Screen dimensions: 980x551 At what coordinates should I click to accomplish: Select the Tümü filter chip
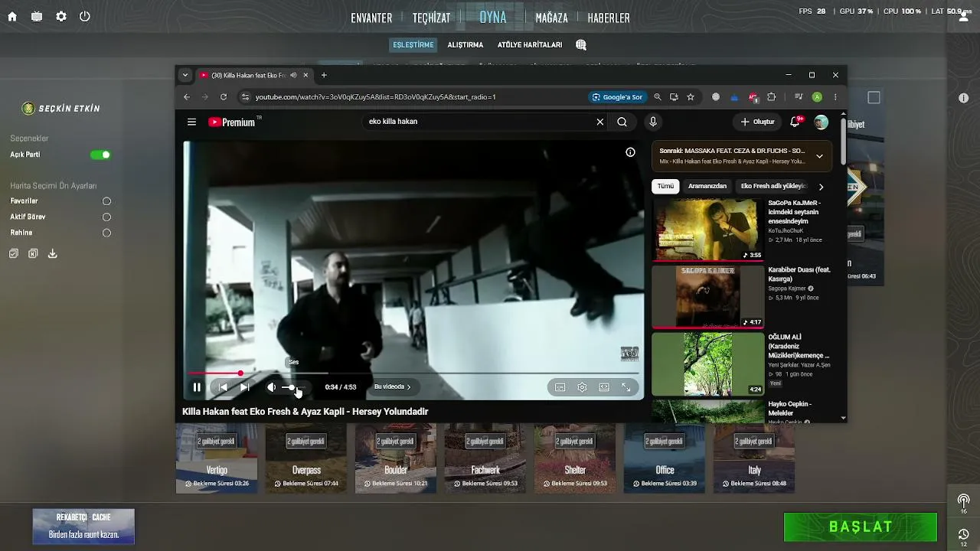pyautogui.click(x=665, y=186)
